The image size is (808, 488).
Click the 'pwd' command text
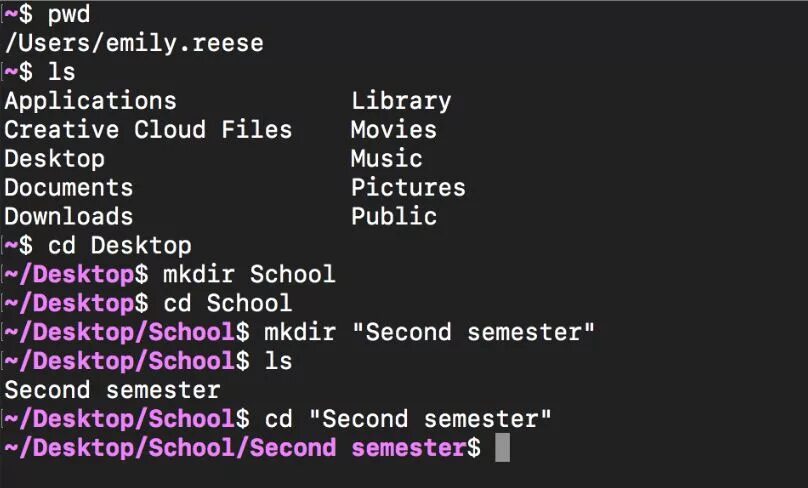[x=69, y=14]
